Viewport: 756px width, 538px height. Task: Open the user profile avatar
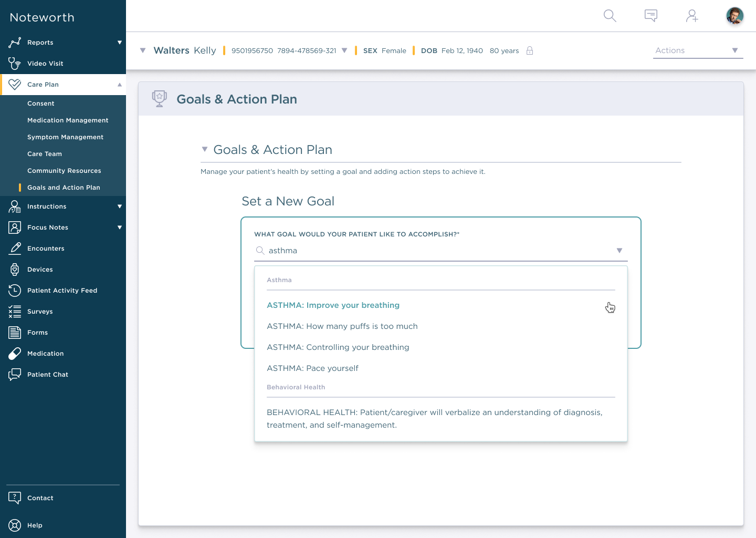pyautogui.click(x=734, y=16)
